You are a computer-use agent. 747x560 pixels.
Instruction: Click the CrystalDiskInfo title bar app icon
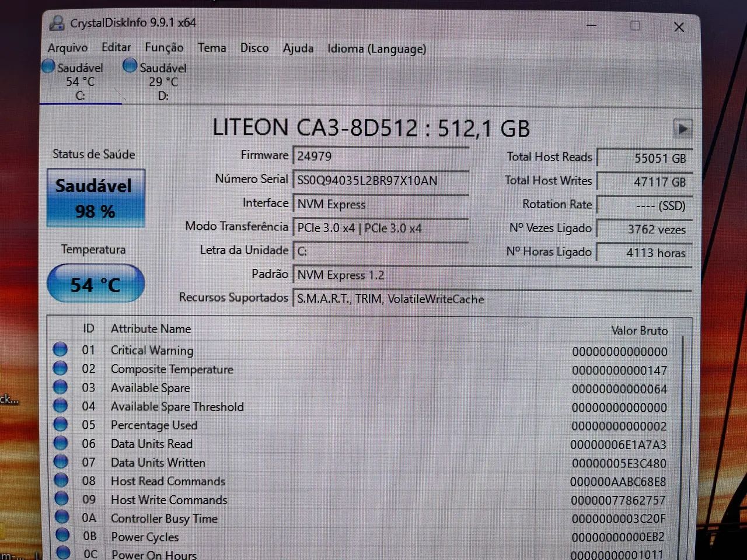coord(57,23)
